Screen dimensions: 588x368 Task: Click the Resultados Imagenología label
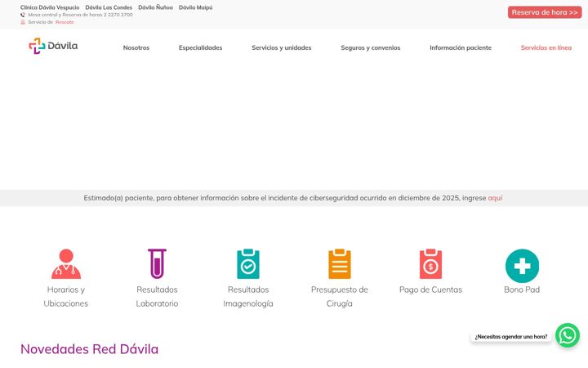coord(248,297)
